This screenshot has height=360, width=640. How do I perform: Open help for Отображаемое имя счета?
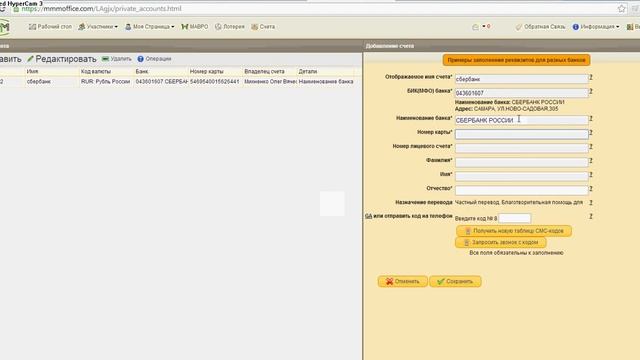tap(591, 77)
